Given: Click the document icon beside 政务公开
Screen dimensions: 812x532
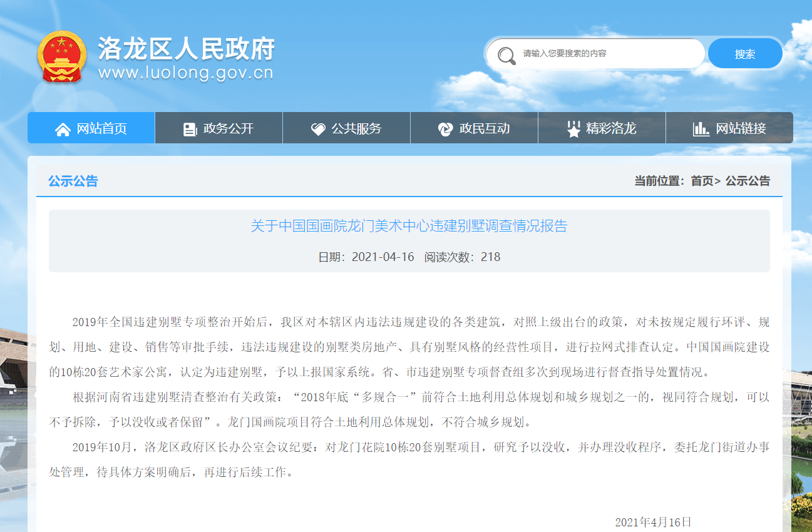Looking at the screenshot, I should click(x=190, y=129).
